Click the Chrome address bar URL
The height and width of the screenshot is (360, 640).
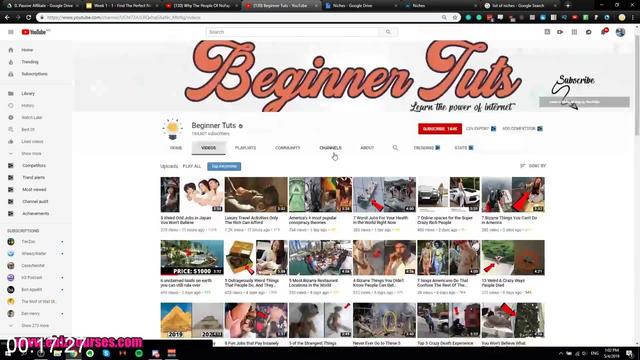coord(124,18)
